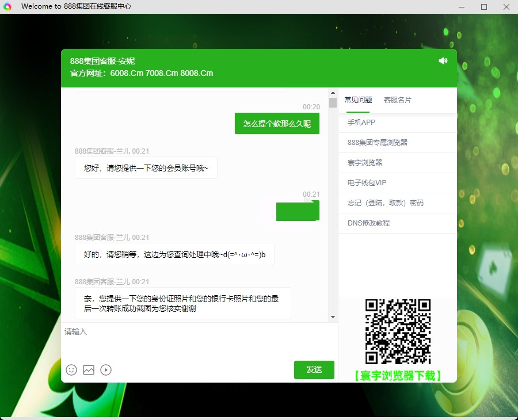Image resolution: width=518 pixels, height=420 pixels.
Task: Close the customer service window
Action: (506, 7)
